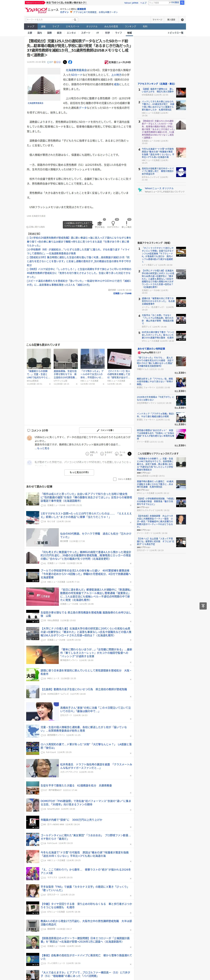Image resolution: width=210 pixels, height=980 pixels.
Task: Share article via the X icon under headline
Action: coord(65,62)
